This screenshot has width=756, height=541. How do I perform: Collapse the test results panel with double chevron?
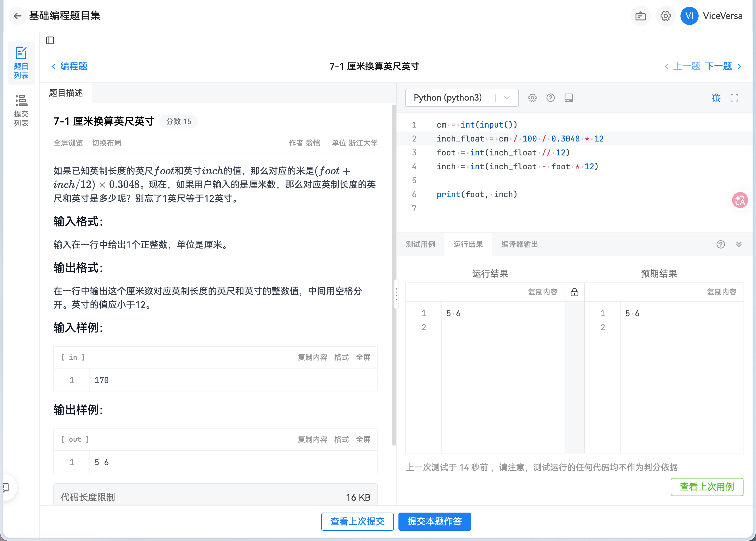[x=739, y=245]
